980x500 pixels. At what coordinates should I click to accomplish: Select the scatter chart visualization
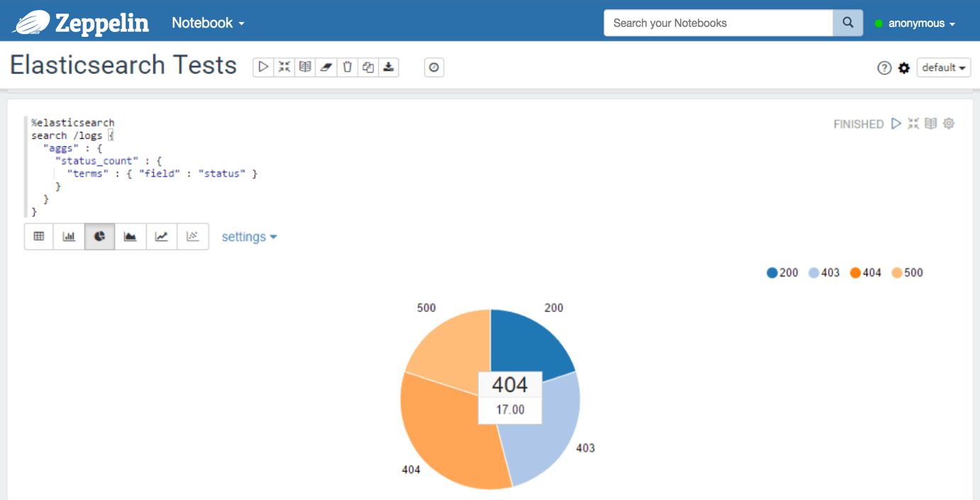tap(192, 236)
